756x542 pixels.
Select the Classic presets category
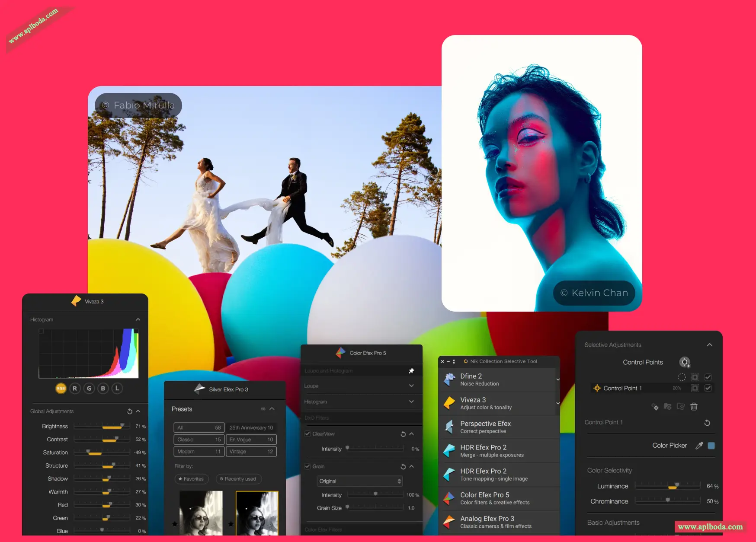pyautogui.click(x=199, y=440)
